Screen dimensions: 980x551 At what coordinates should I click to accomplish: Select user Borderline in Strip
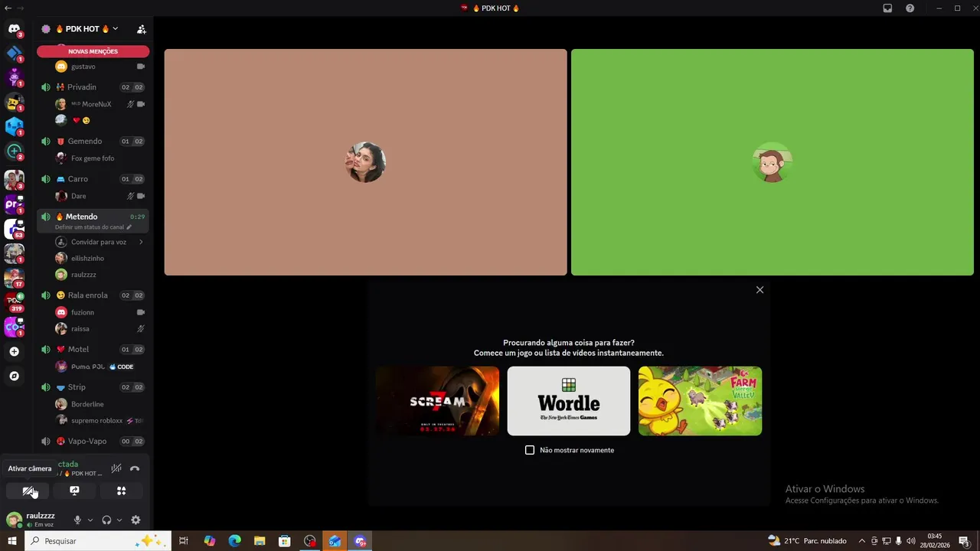tap(100, 404)
